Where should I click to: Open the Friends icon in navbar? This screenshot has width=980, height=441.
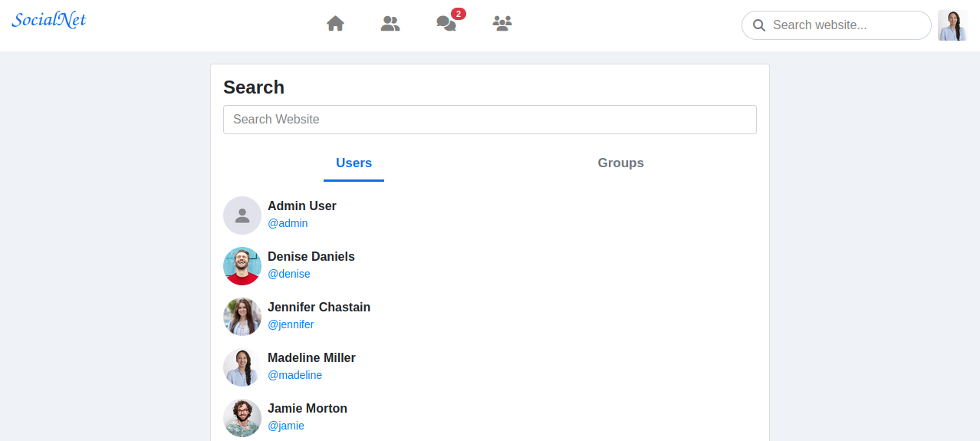[x=390, y=24]
